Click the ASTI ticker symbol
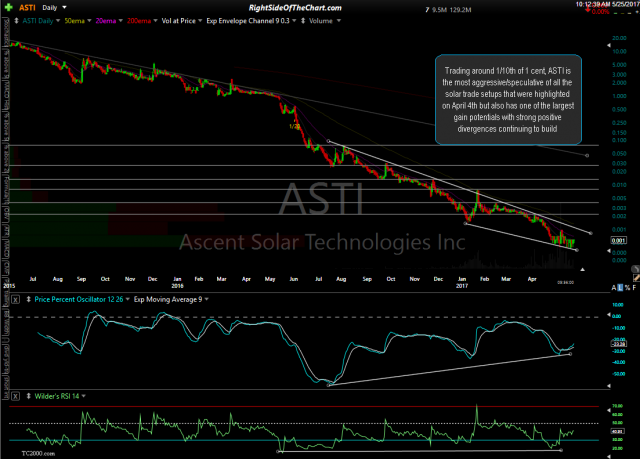Screen dimensions: 640x459 (27, 8)
